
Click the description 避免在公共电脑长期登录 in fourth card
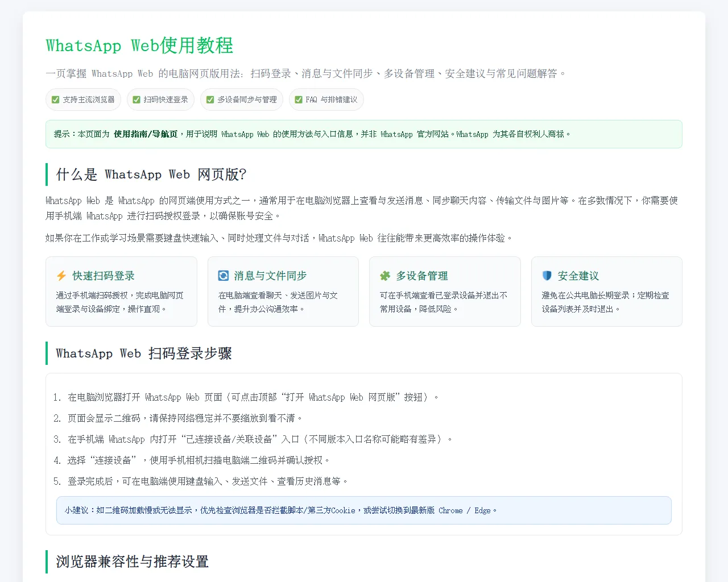tap(606, 302)
